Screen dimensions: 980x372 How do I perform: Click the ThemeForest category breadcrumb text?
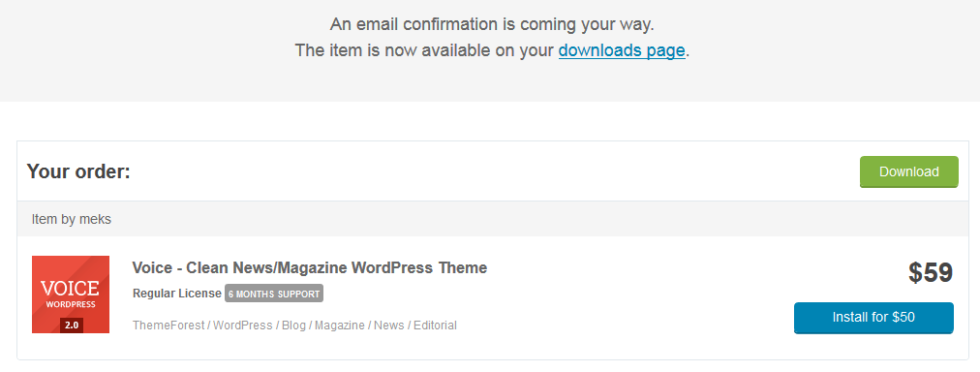(x=168, y=325)
